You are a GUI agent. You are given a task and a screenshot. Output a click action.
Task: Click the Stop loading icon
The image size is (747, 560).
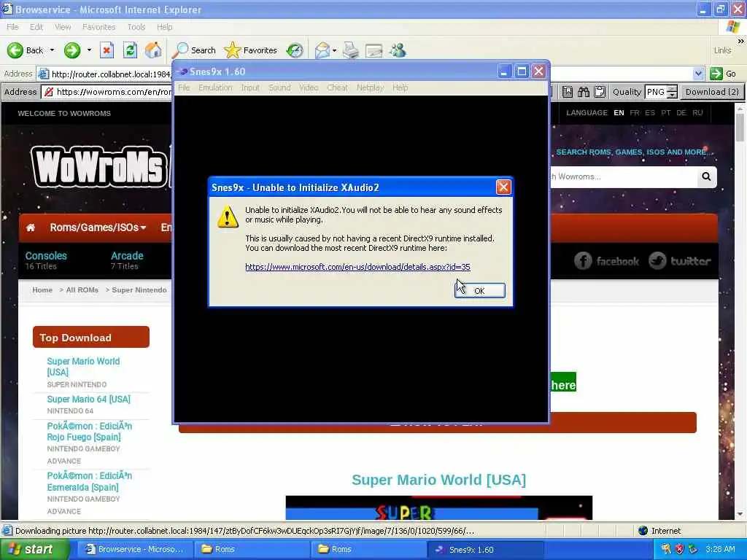click(107, 50)
